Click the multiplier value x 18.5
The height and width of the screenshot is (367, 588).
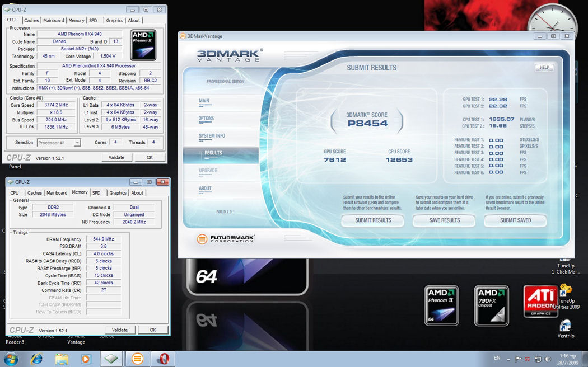pos(56,112)
